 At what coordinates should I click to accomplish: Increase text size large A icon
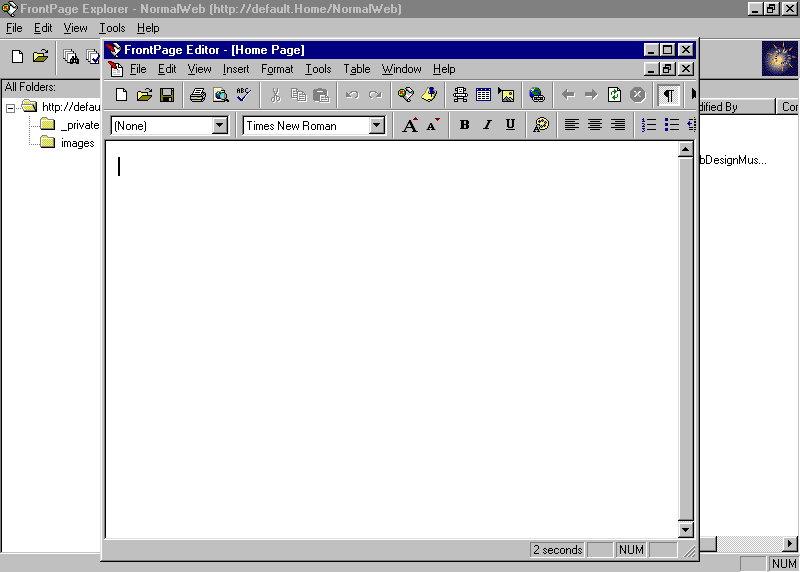(410, 125)
